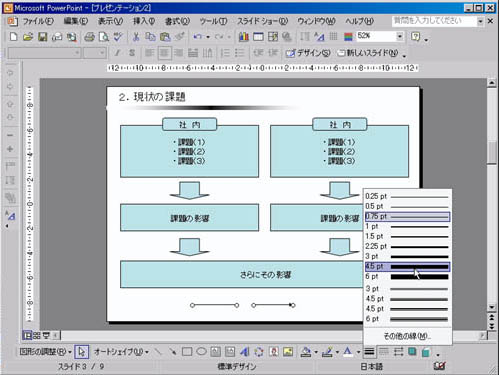
Task: Insert a diagram or organization chart
Action: click(259, 351)
